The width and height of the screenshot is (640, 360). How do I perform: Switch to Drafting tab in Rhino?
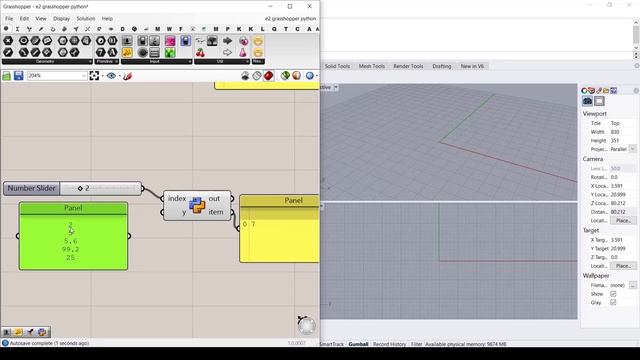[442, 66]
